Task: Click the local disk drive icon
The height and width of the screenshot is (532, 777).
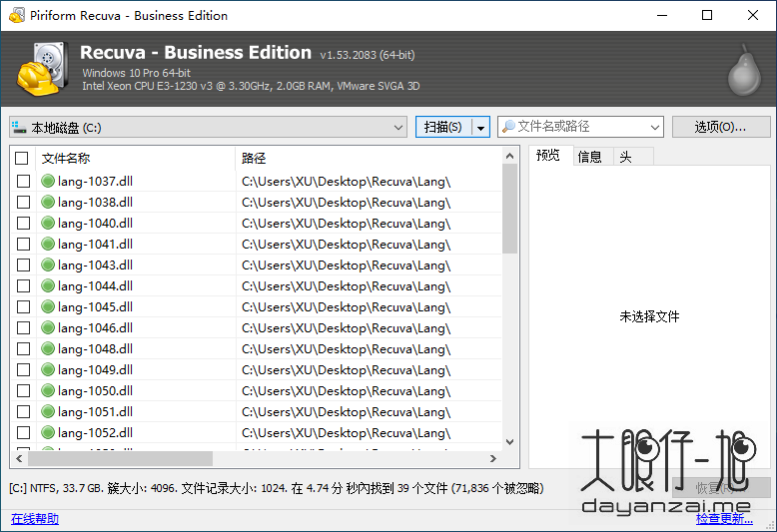Action: tap(19, 128)
